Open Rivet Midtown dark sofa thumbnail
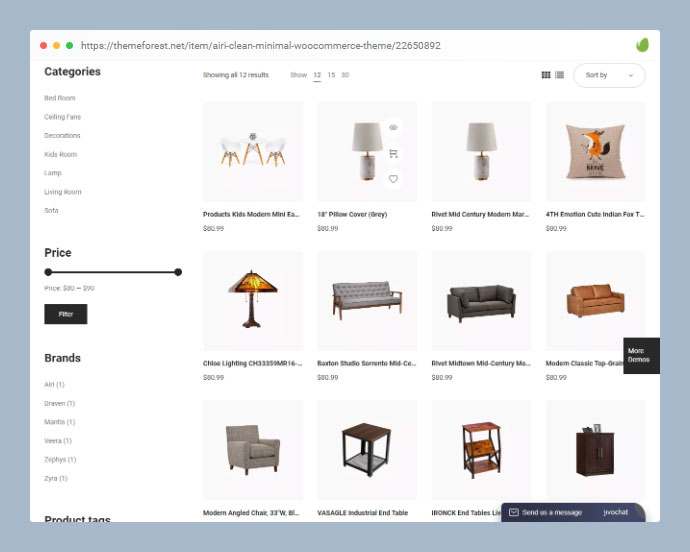This screenshot has height=552, width=690. 481,301
